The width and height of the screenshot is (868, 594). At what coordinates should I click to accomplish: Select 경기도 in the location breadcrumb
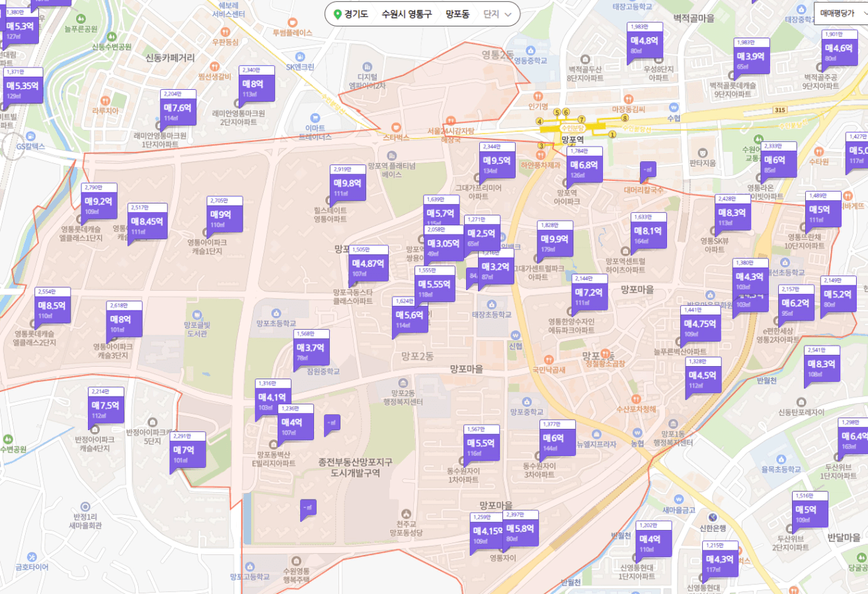[356, 14]
